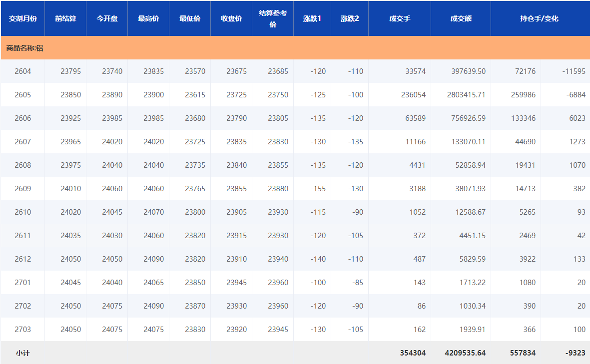Select the 今开盘 column header
590x364 pixels.
tap(107, 18)
